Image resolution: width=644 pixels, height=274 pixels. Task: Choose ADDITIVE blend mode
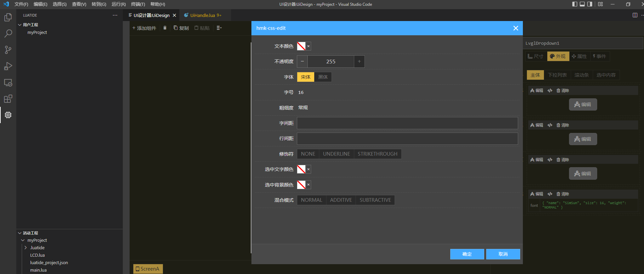point(341,200)
